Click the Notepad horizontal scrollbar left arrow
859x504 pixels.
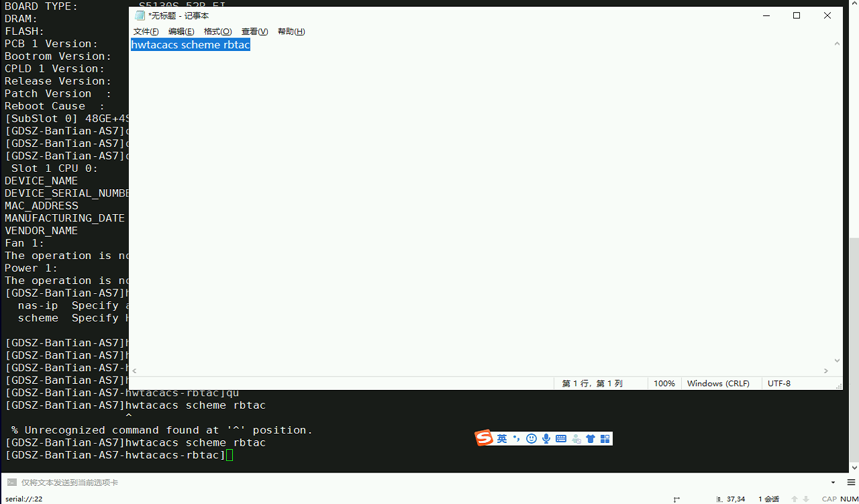pos(134,370)
